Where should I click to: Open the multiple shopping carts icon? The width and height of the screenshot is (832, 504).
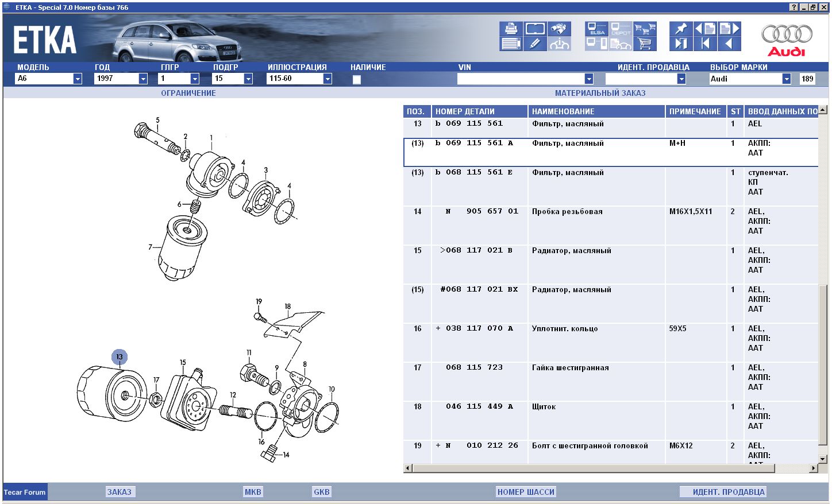pos(645,29)
